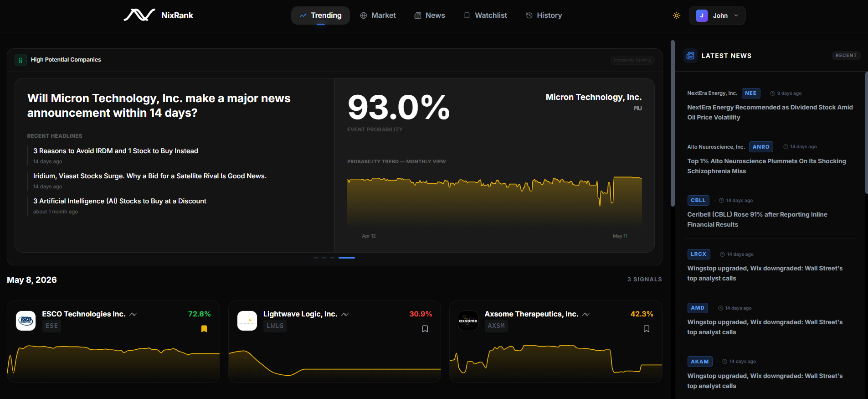Click the ESE ticker badge

[52, 326]
